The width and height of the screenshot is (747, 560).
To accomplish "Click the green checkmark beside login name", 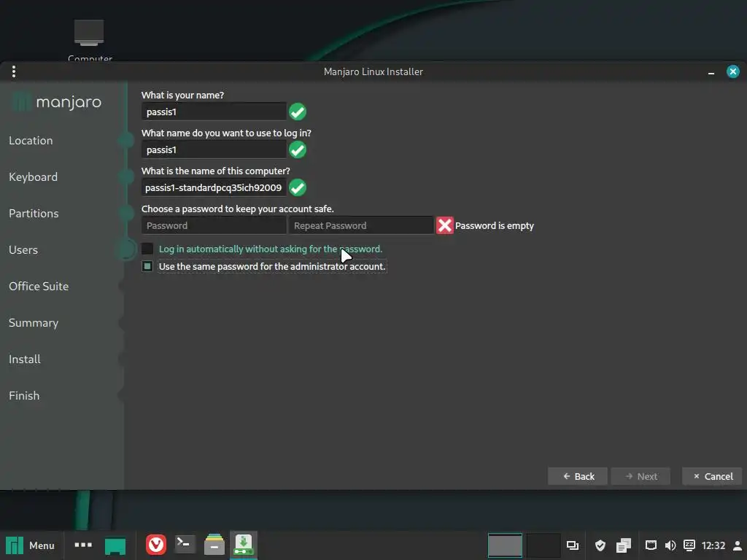I will 298,150.
